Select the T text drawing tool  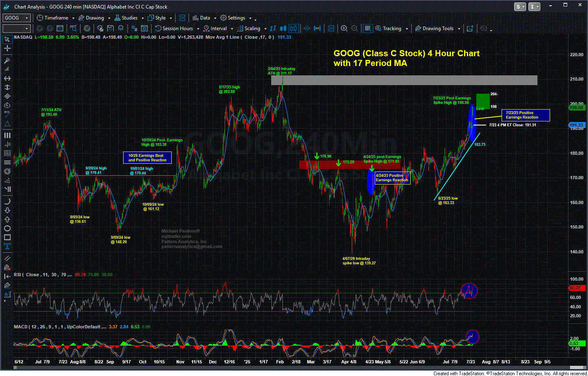click(7, 246)
